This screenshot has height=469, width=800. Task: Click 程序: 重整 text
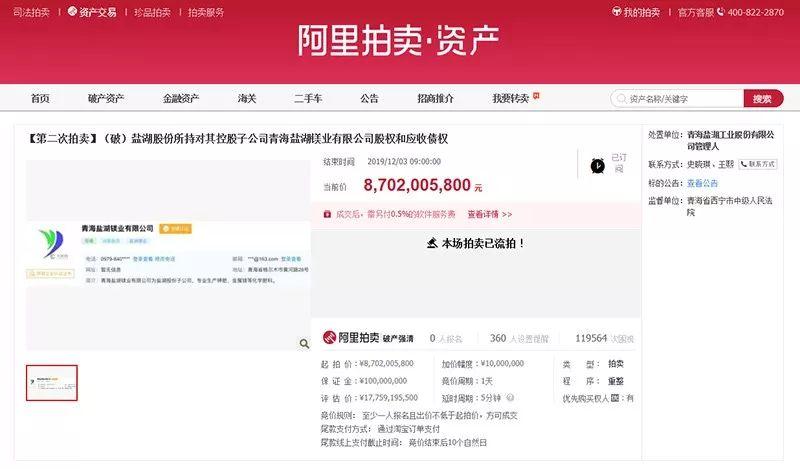[593, 381]
